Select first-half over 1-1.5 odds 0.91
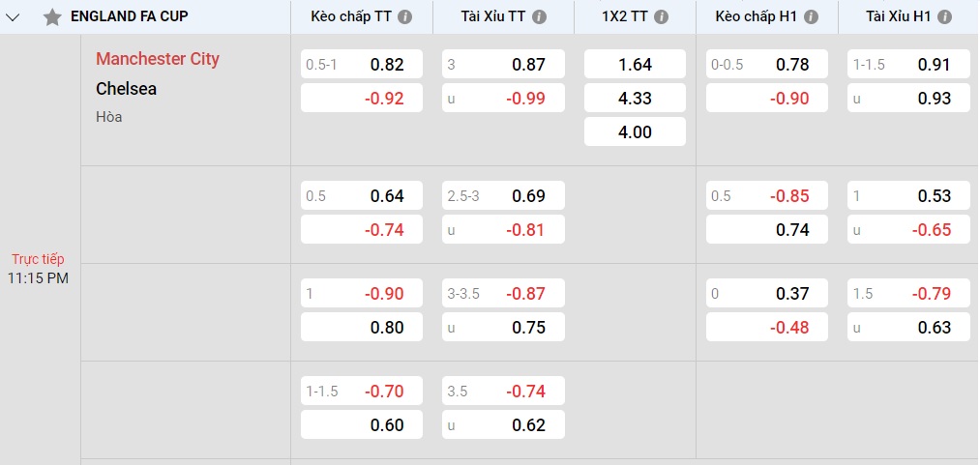 [908, 65]
